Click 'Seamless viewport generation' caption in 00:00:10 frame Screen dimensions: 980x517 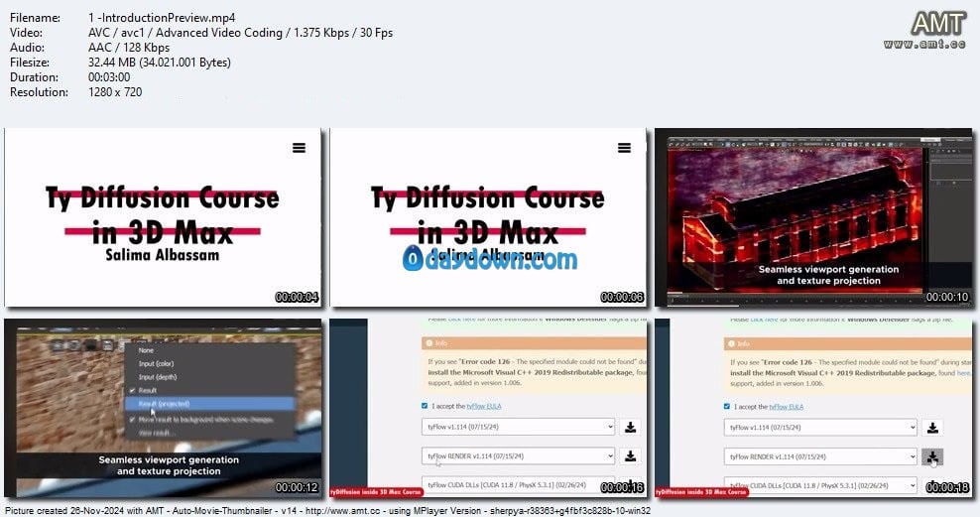tap(829, 270)
